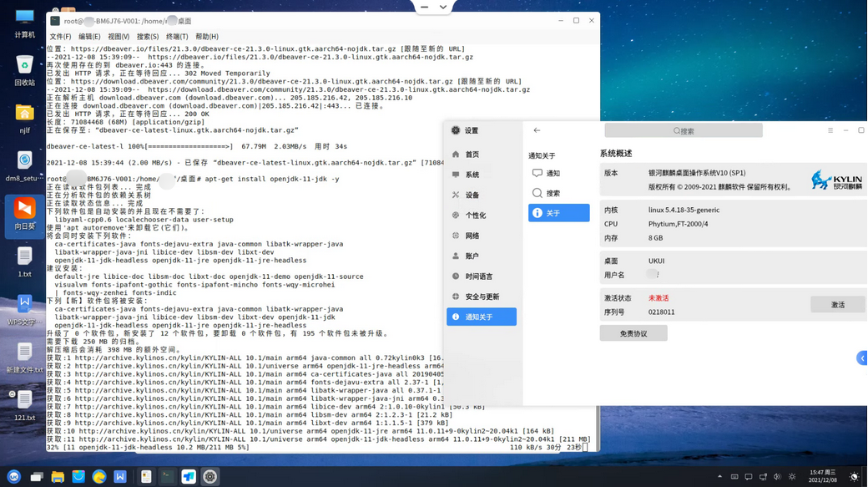Select 安全与更新 in Settings sidebar
The image size is (868, 487).
point(482,297)
